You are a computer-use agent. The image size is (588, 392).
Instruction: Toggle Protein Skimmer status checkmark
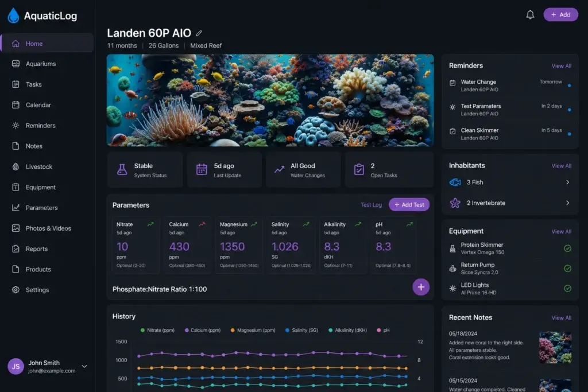567,249
